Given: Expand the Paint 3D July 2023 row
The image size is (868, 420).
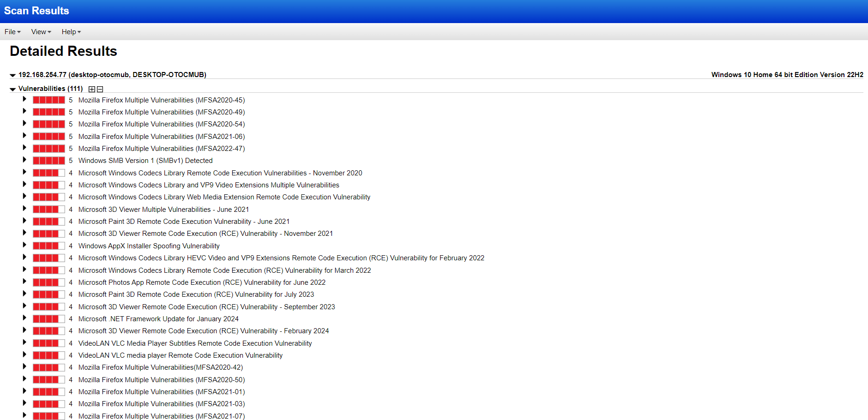Looking at the screenshot, I should click(x=24, y=294).
